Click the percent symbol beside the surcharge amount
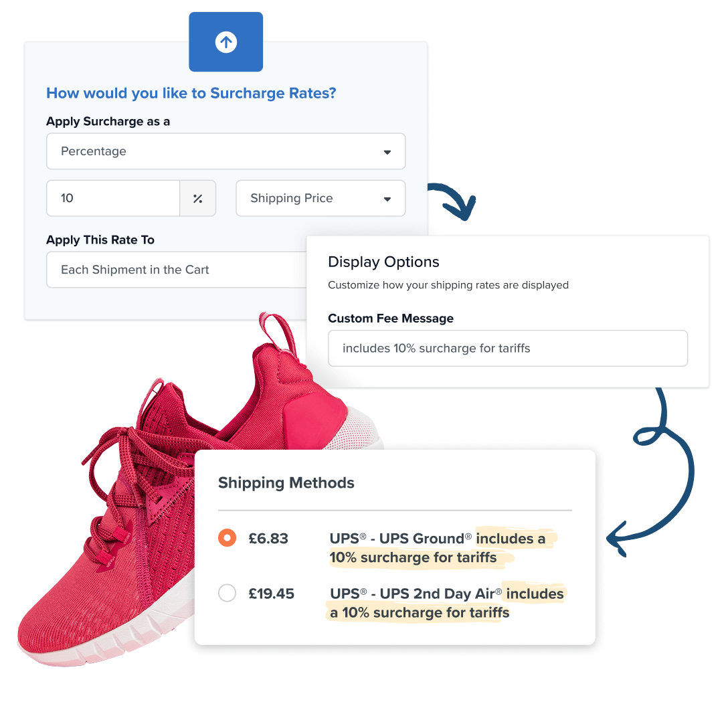The width and height of the screenshot is (728, 716). click(197, 198)
